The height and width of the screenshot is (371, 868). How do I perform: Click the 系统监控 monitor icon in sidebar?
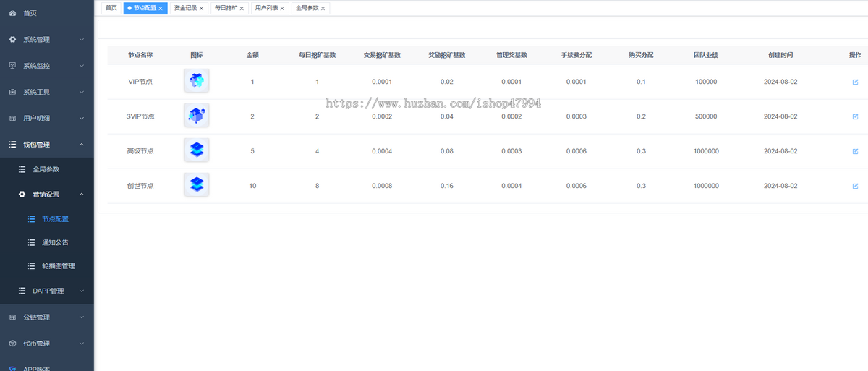pos(12,66)
